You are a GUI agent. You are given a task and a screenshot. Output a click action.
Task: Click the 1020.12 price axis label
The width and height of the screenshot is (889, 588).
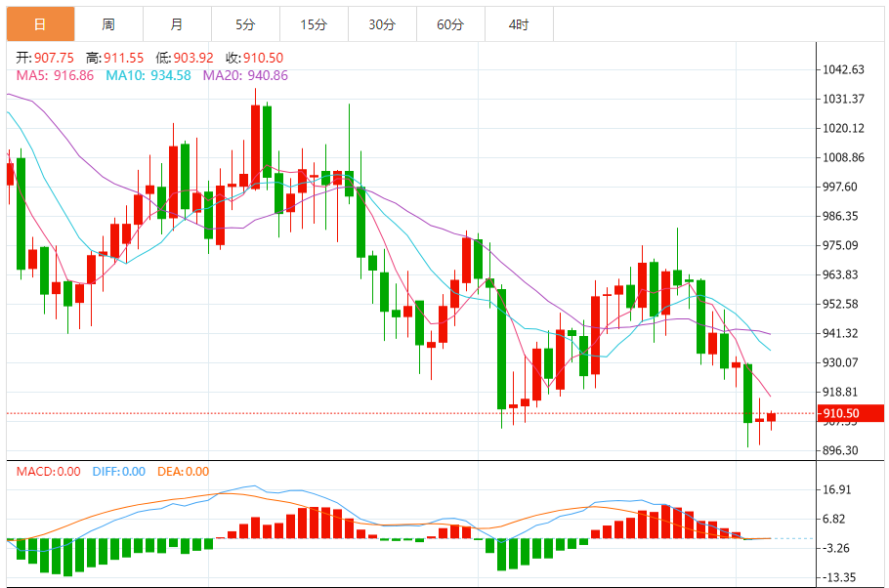843,129
